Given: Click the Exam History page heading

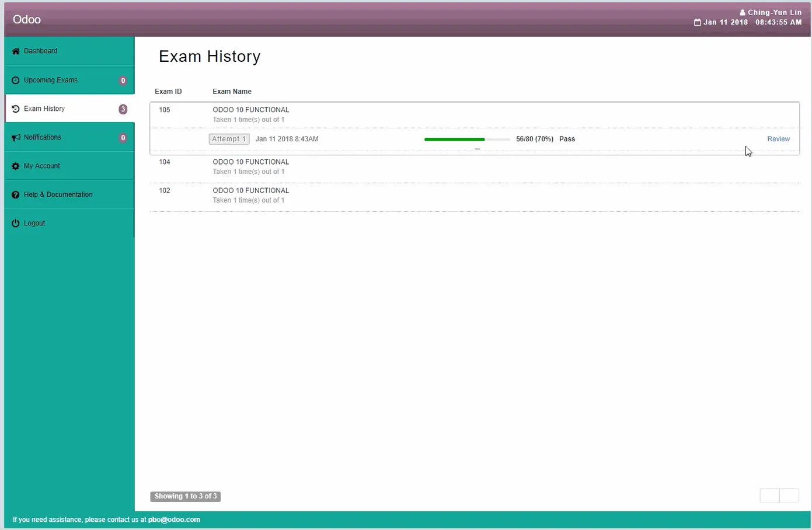Looking at the screenshot, I should [x=210, y=57].
